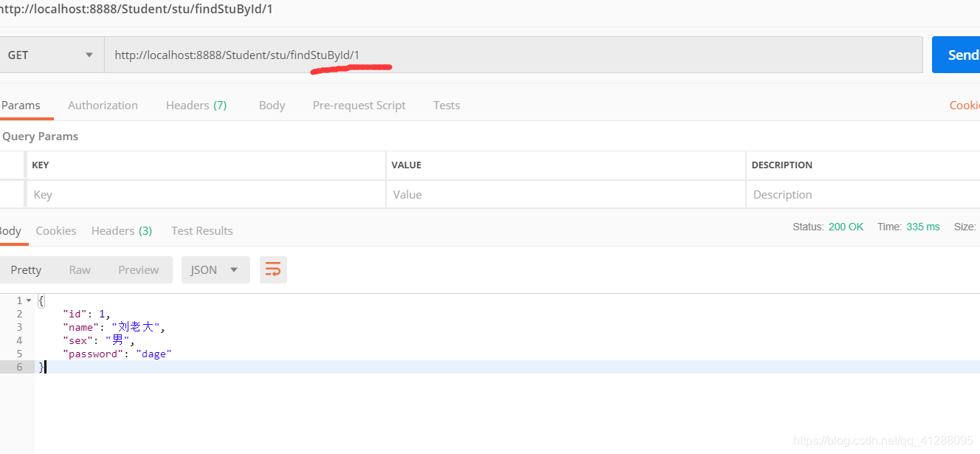
Task: Click the DESCRIPTION column header
Action: [782, 165]
